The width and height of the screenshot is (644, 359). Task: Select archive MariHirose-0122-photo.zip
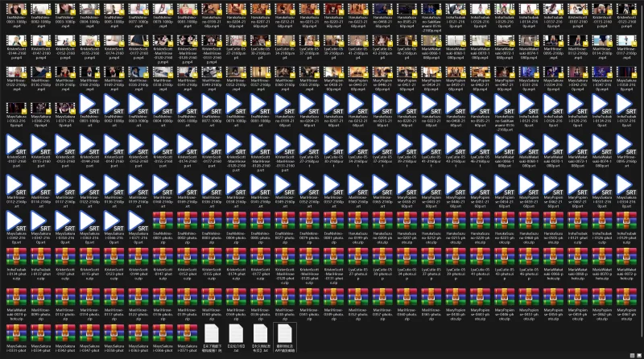tap(138, 304)
